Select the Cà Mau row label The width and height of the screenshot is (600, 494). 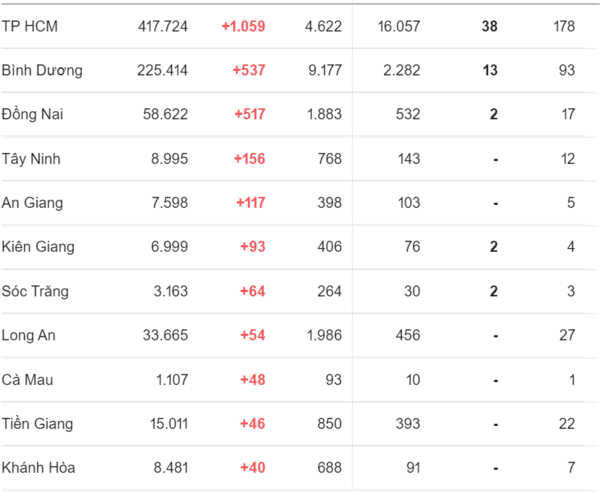click(27, 380)
